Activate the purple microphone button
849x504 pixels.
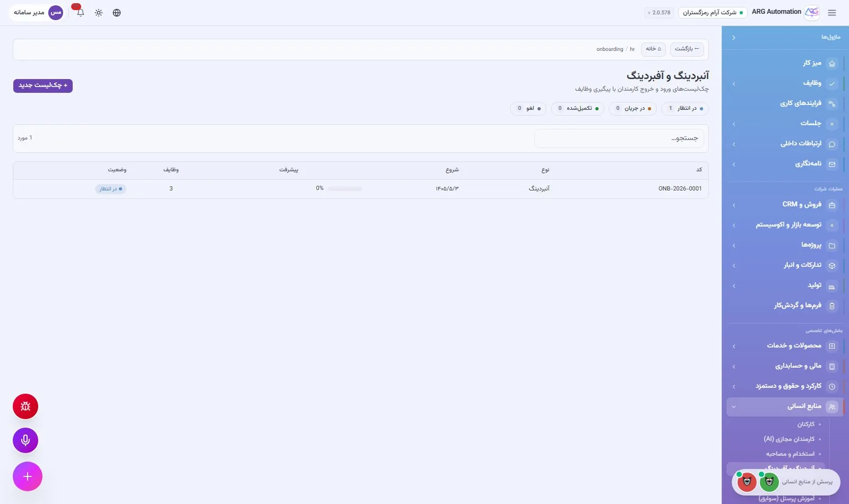pyautogui.click(x=25, y=440)
